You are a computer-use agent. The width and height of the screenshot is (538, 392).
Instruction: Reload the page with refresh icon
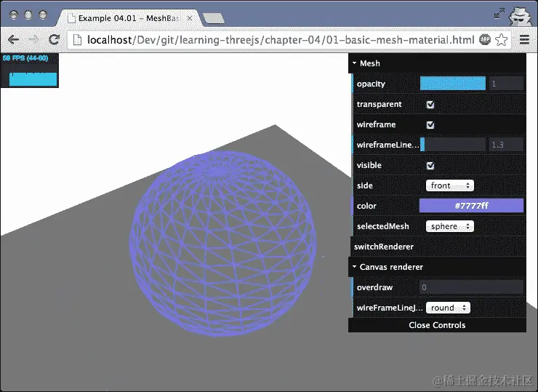(x=54, y=40)
